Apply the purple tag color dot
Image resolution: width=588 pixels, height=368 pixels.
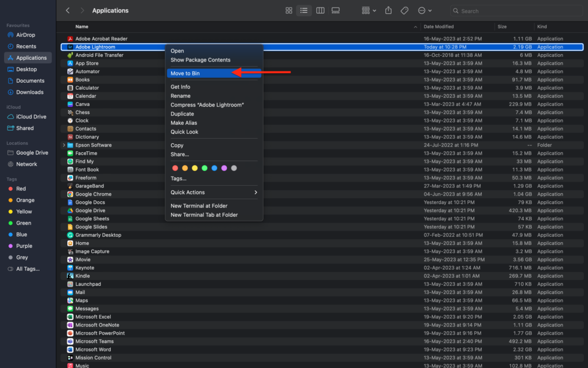coord(225,168)
